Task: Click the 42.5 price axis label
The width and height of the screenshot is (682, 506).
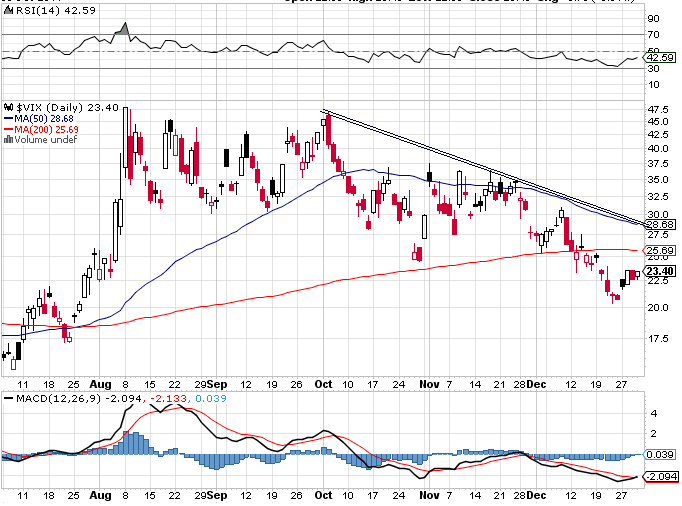Action: 658,135
